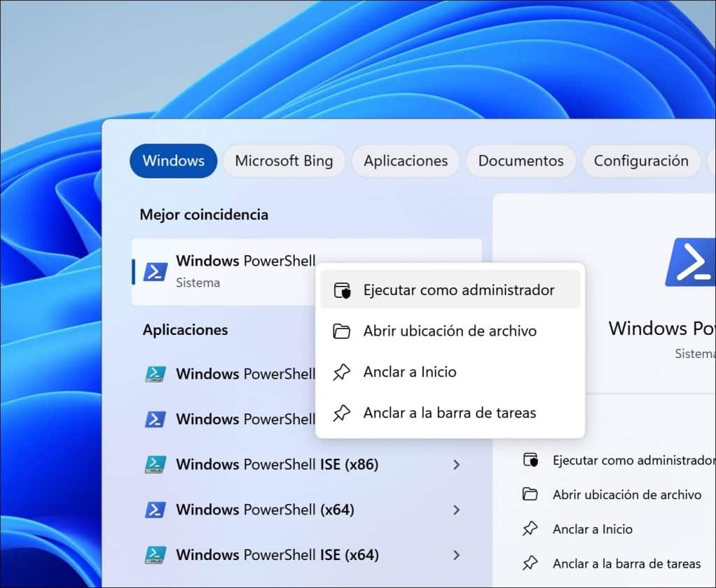
Task: Click the first PowerShell ISE icon under Aplicaciones
Action: [x=155, y=374]
